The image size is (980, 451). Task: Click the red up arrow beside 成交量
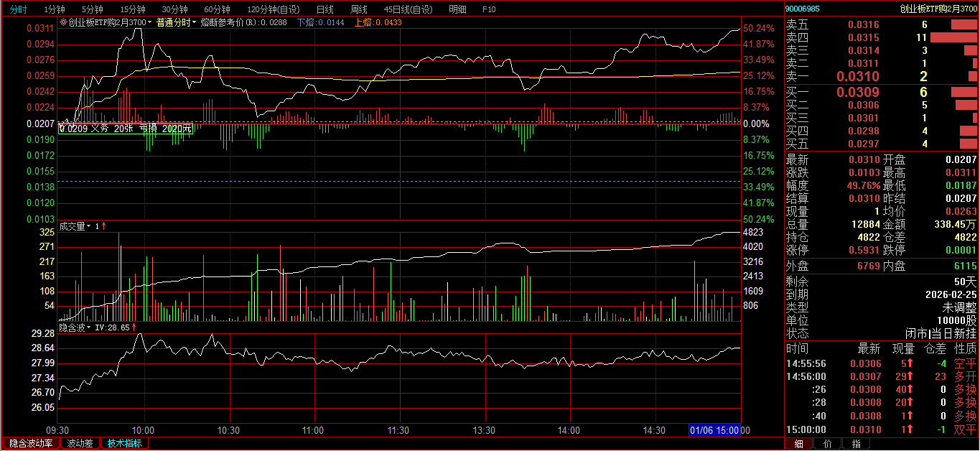103,226
